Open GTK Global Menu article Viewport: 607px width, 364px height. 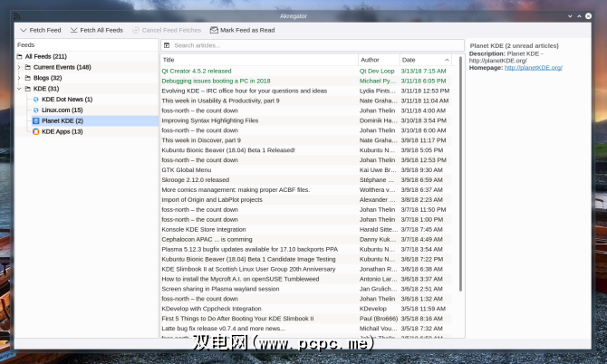[187, 170]
